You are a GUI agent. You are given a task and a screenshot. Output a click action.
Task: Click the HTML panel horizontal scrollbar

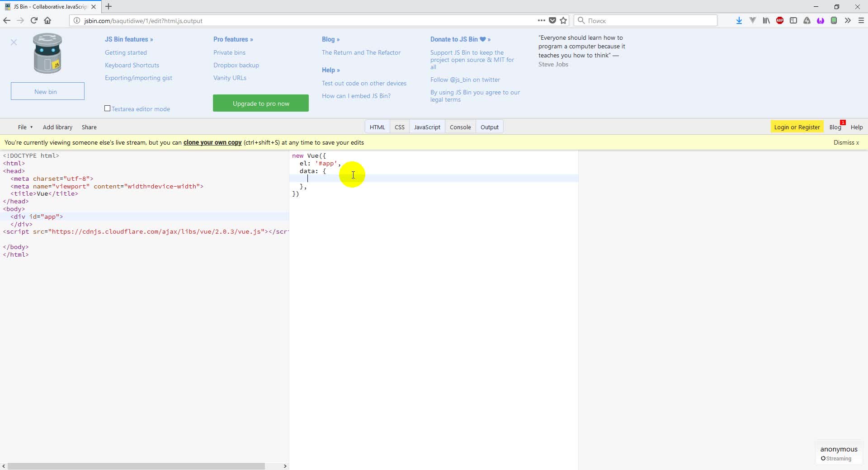(136, 466)
